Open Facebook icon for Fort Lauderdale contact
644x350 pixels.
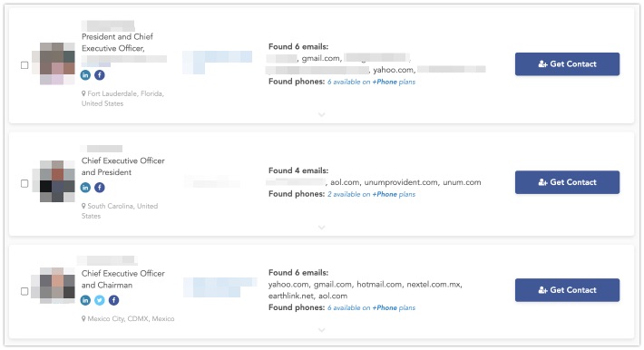(x=100, y=75)
